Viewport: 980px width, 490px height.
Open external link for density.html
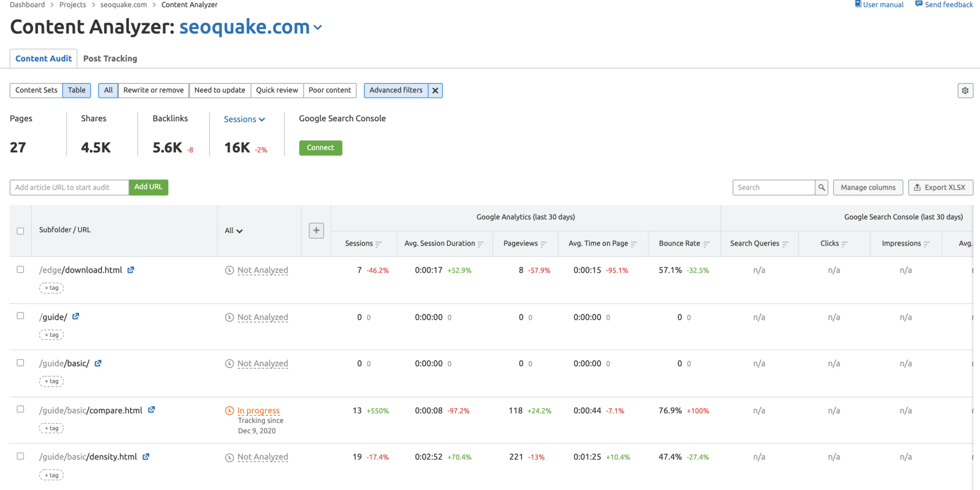pos(146,457)
